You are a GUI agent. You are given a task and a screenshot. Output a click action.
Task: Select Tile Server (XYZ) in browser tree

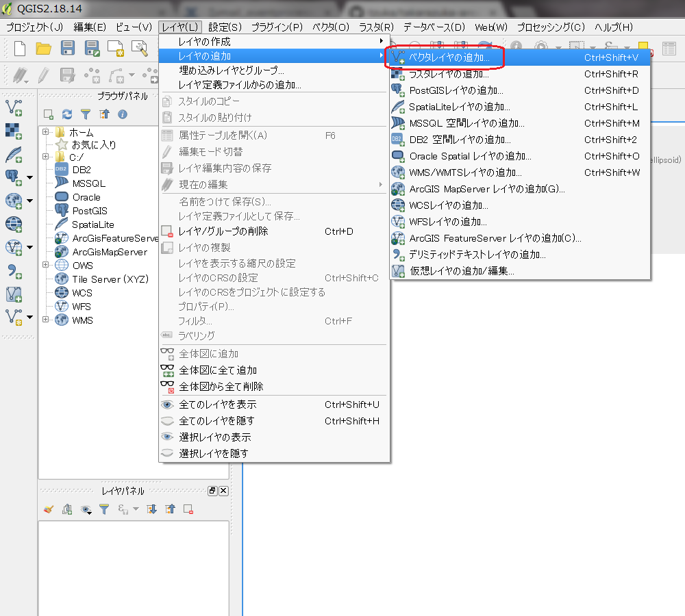click(110, 279)
